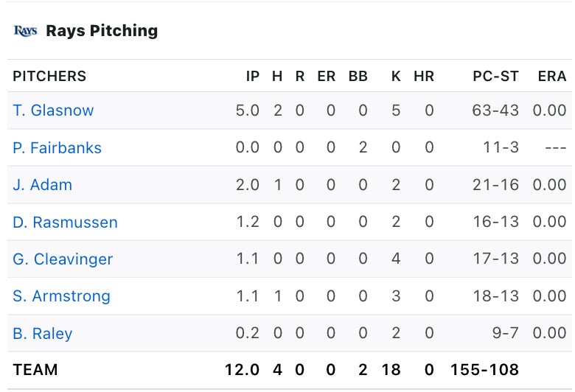The height and width of the screenshot is (392, 575).
Task: Open T. Glasnow's player page
Action: 53,111
